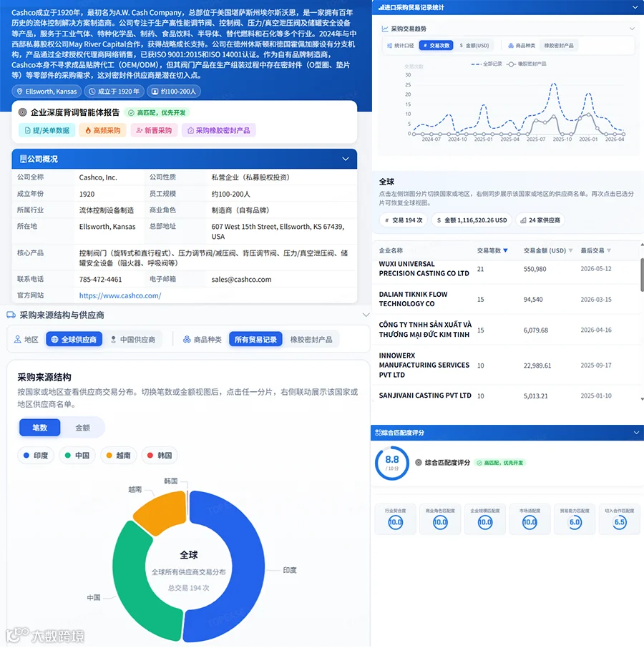Click the sales@cashco.com email address

241,280
